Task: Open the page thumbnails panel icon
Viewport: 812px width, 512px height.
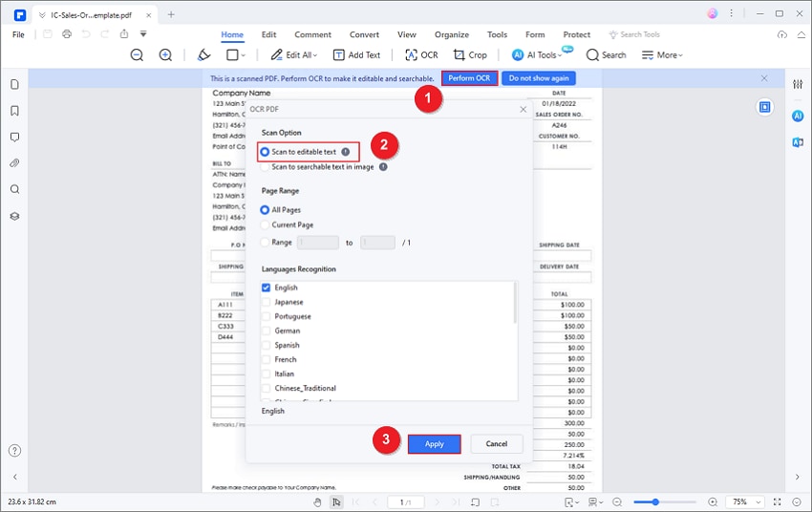Action: 15,84
